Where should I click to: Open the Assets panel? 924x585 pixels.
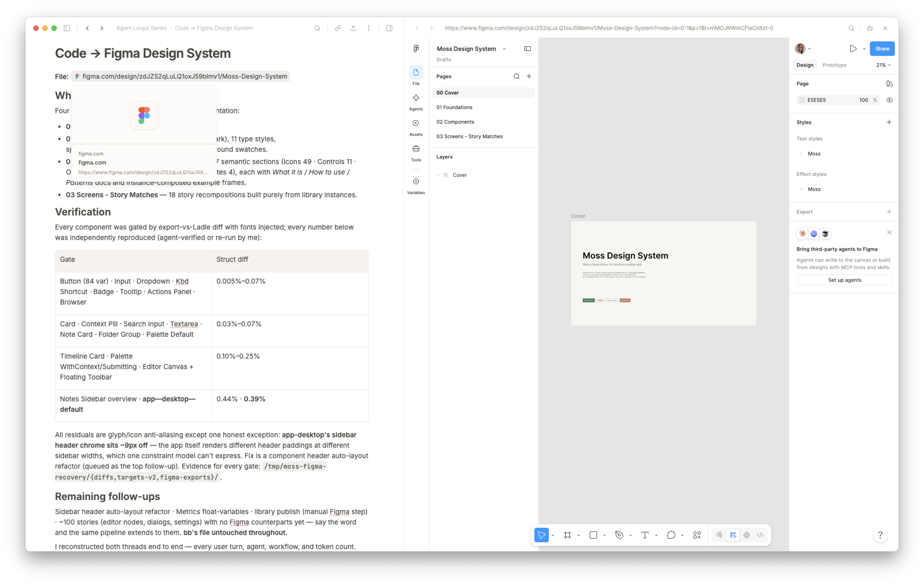[416, 127]
